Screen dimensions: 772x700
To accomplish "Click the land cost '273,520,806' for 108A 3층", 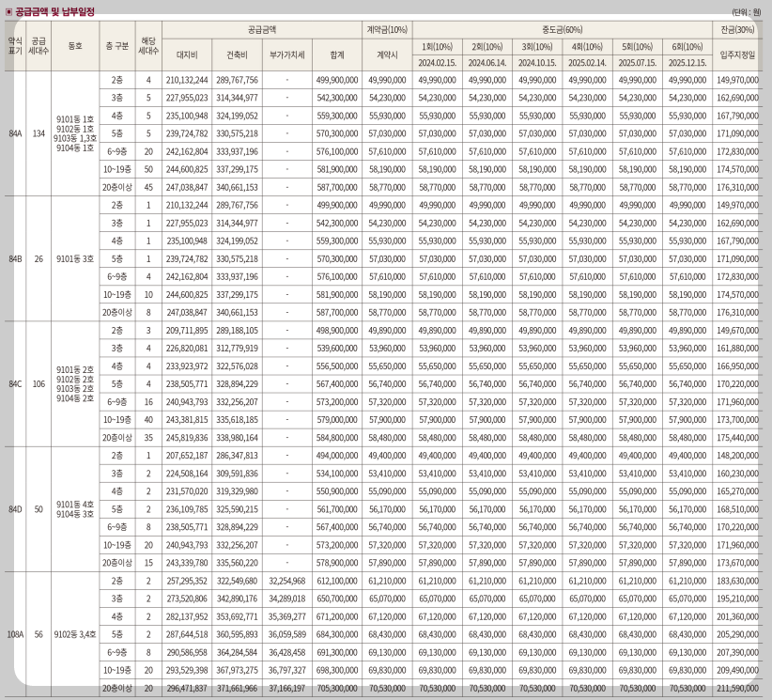I will coord(187,599).
